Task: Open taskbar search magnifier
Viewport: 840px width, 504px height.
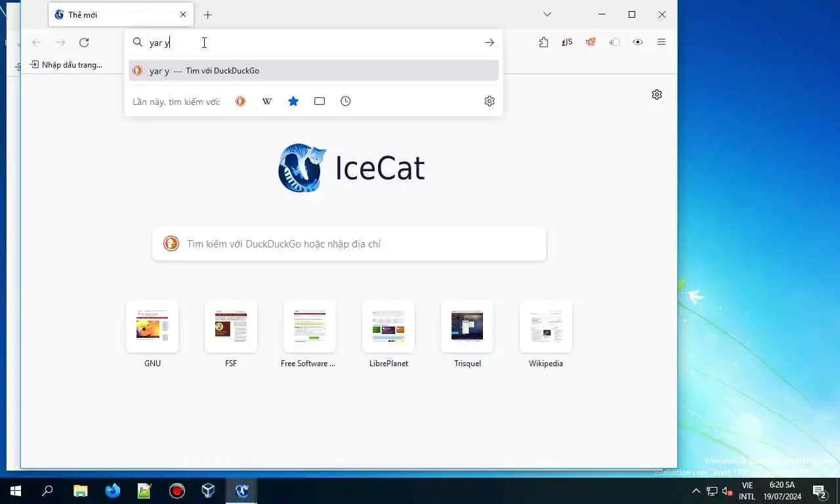Action: [x=47, y=490]
